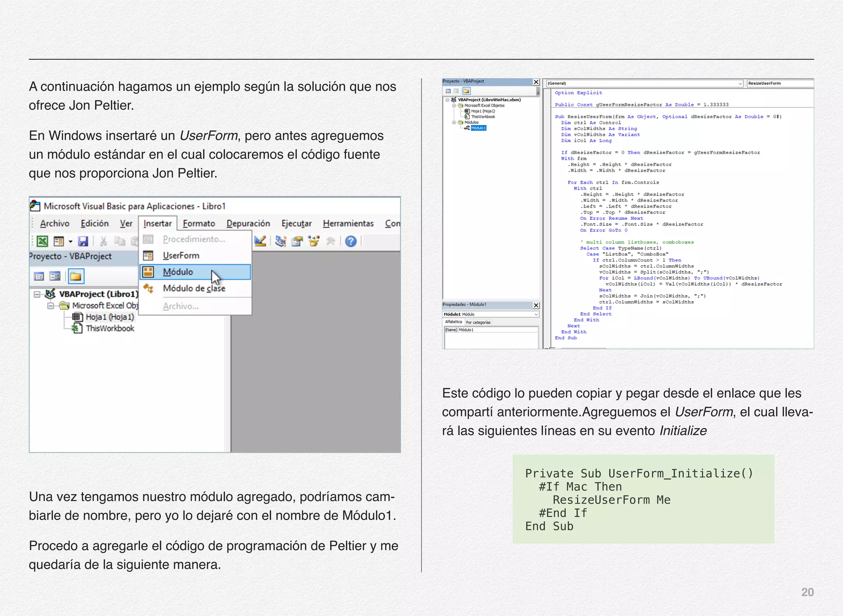Viewport: 843px width, 616px height.
Task: Click the Insert UserForm toolbar icon
Action: 59,241
